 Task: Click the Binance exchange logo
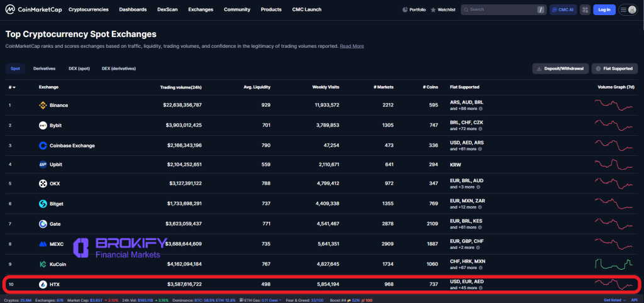point(43,105)
